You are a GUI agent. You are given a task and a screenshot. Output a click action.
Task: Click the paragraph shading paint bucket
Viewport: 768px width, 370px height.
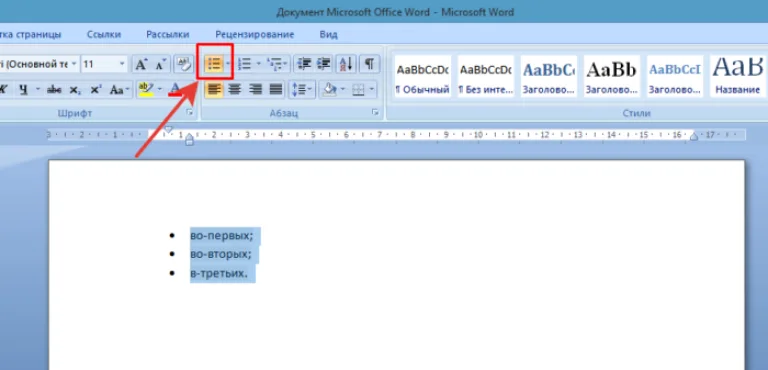tap(330, 89)
